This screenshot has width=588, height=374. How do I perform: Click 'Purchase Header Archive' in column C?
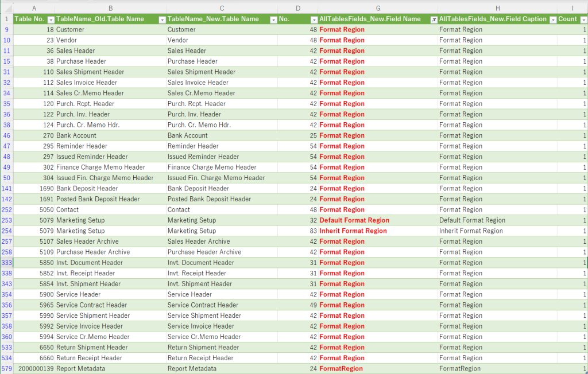[x=222, y=252]
